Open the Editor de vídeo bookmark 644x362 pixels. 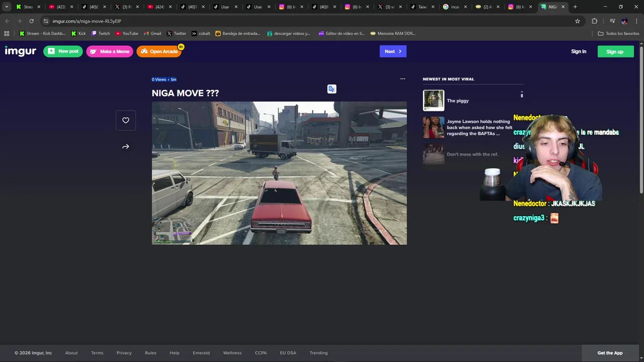click(342, 34)
